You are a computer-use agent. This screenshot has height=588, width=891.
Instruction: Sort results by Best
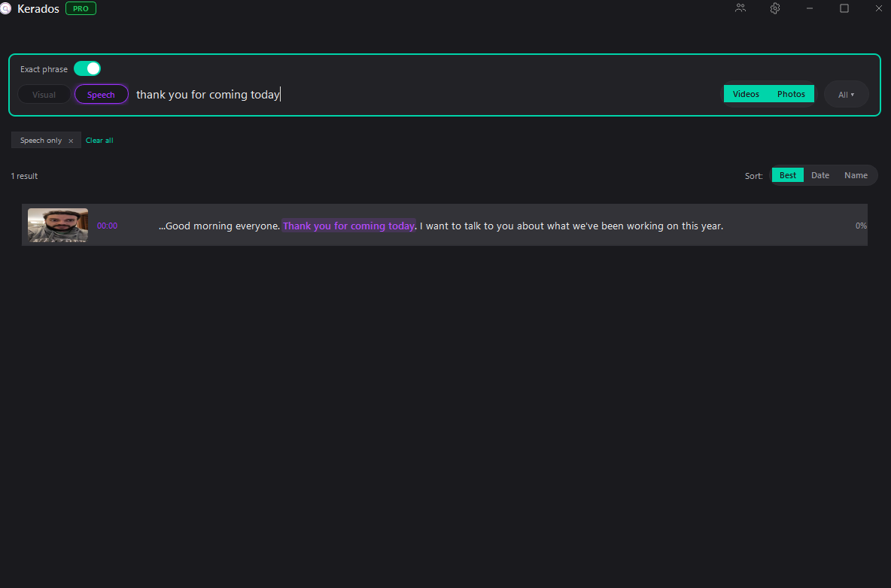(788, 174)
